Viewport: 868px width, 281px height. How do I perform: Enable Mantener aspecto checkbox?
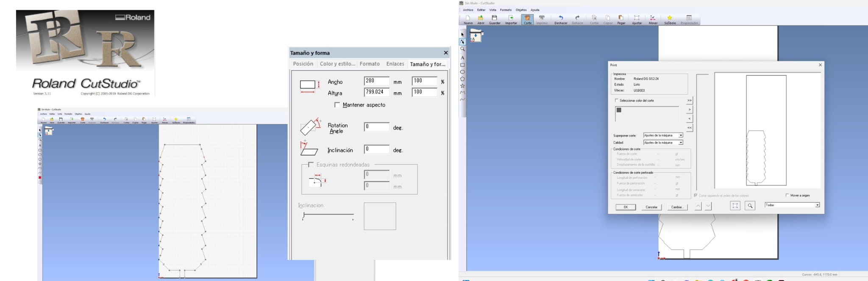pyautogui.click(x=337, y=105)
